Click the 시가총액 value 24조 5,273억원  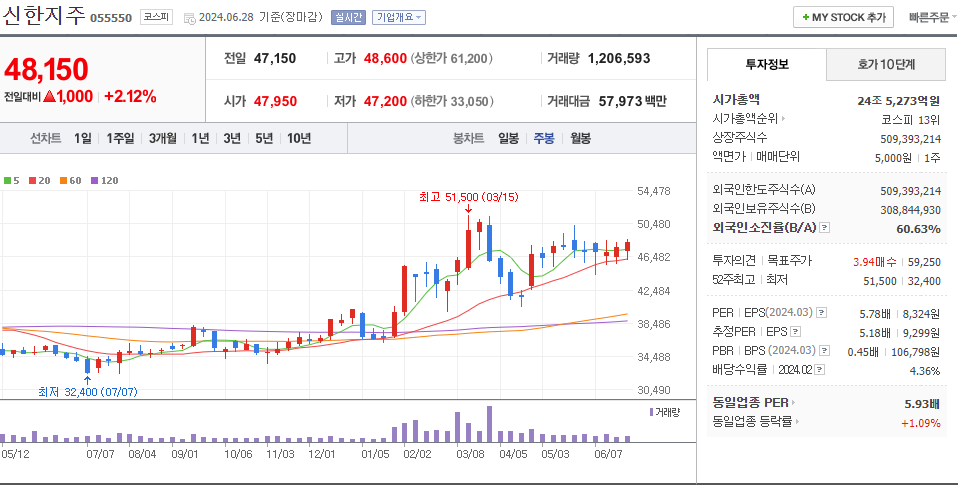click(898, 101)
